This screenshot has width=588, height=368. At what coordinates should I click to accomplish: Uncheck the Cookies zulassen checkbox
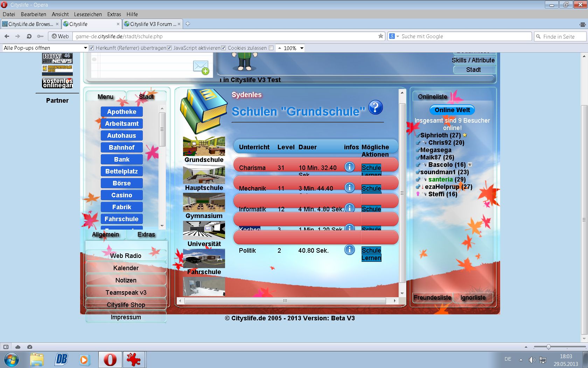[224, 48]
